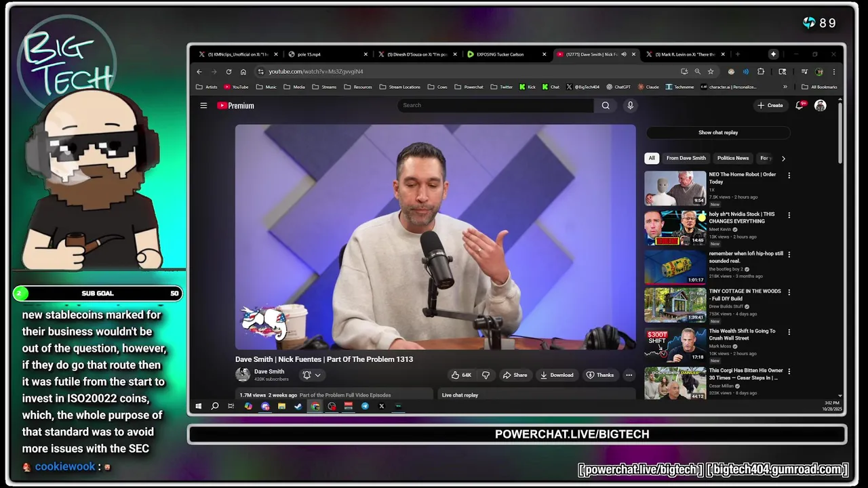Switch to the EXPOSING Tucker Carlson tab
This screenshot has height=488, width=868.
coord(507,54)
